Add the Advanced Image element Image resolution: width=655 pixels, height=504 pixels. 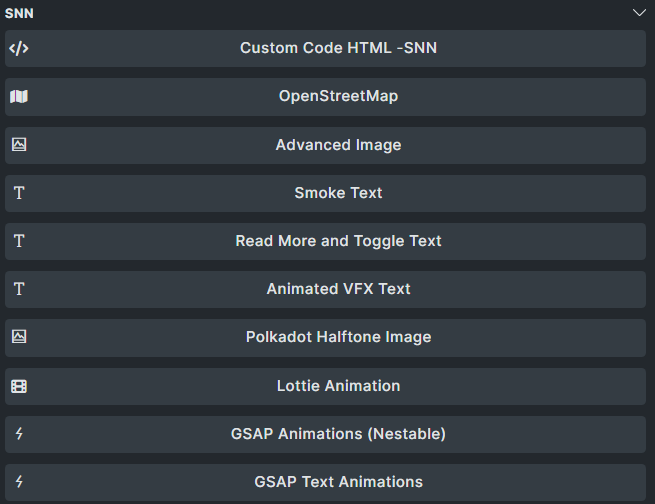pos(325,145)
